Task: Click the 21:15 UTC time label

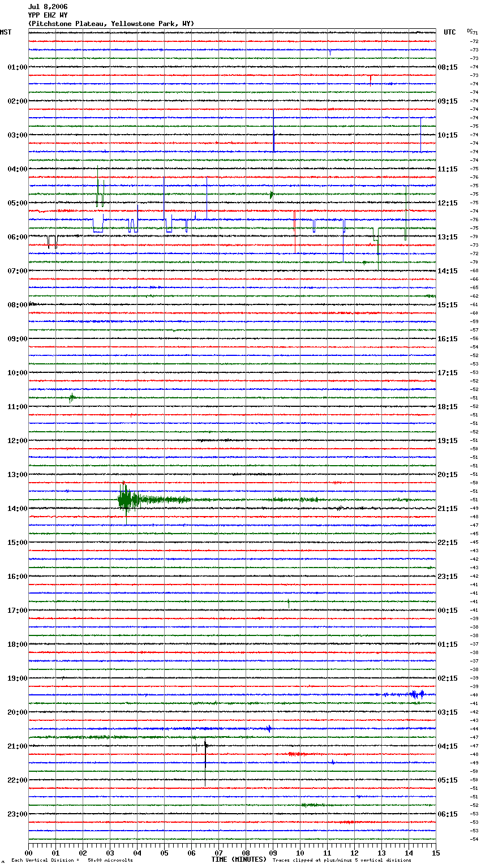Action: pyautogui.click(x=448, y=509)
